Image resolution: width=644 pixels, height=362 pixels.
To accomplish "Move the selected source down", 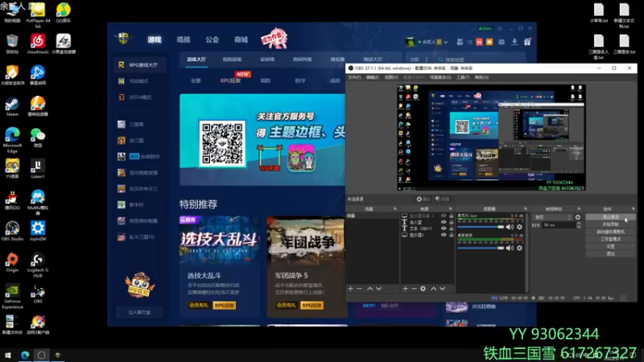I will pyautogui.click(x=442, y=289).
